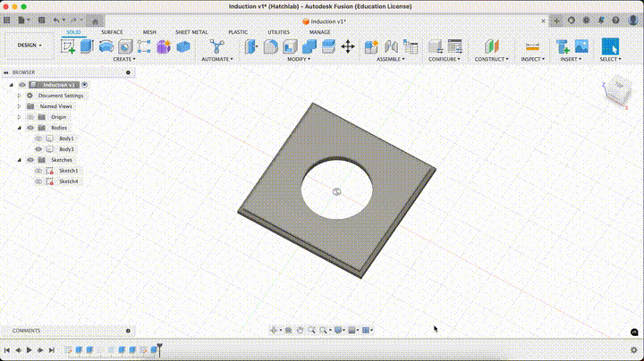
Task: Open the CREATE dropdown menu
Action: [124, 59]
